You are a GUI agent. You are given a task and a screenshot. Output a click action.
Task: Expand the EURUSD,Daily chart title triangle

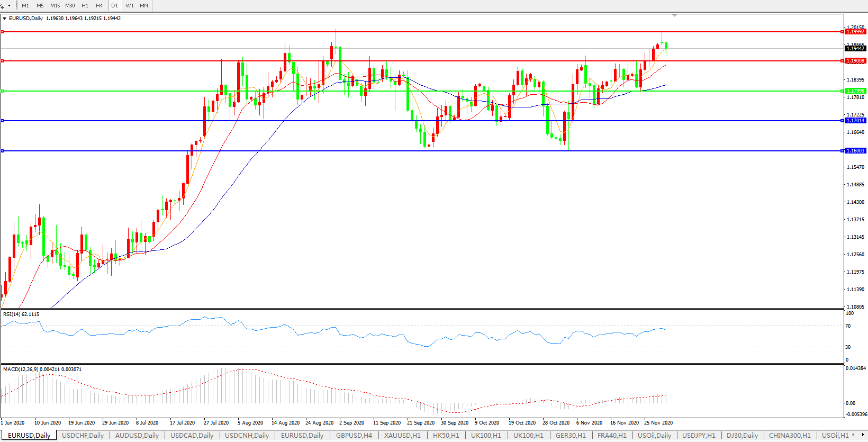5,19
